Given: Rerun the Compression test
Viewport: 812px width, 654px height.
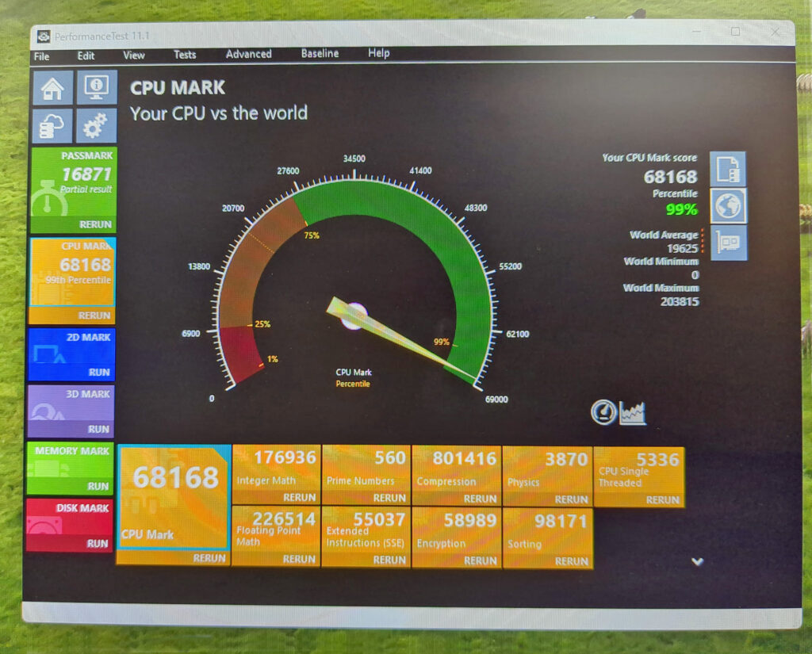Looking at the screenshot, I should [x=480, y=499].
